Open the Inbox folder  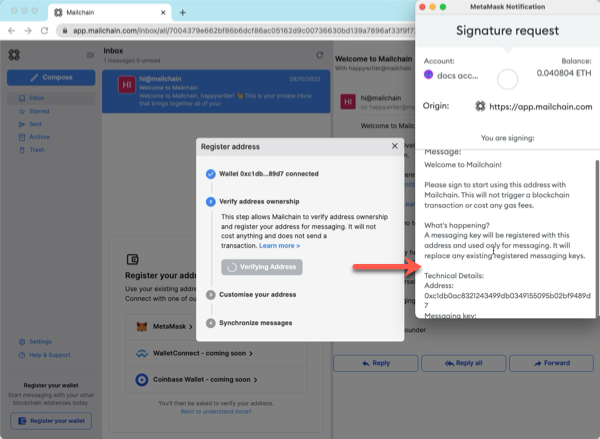click(51, 98)
